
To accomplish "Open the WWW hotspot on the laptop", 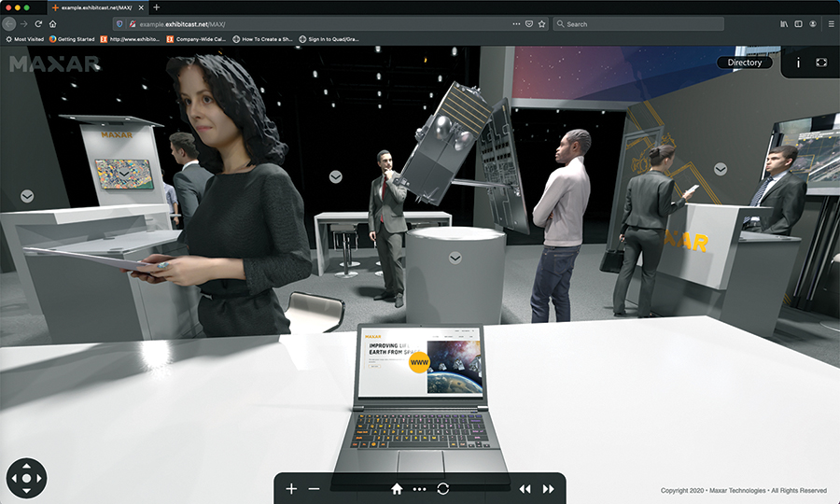I will click(x=419, y=363).
